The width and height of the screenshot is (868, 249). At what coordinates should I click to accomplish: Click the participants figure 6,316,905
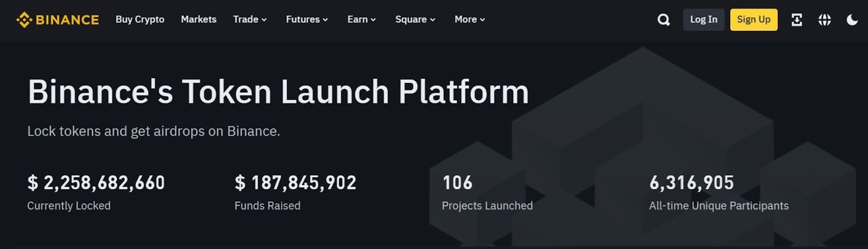[692, 183]
